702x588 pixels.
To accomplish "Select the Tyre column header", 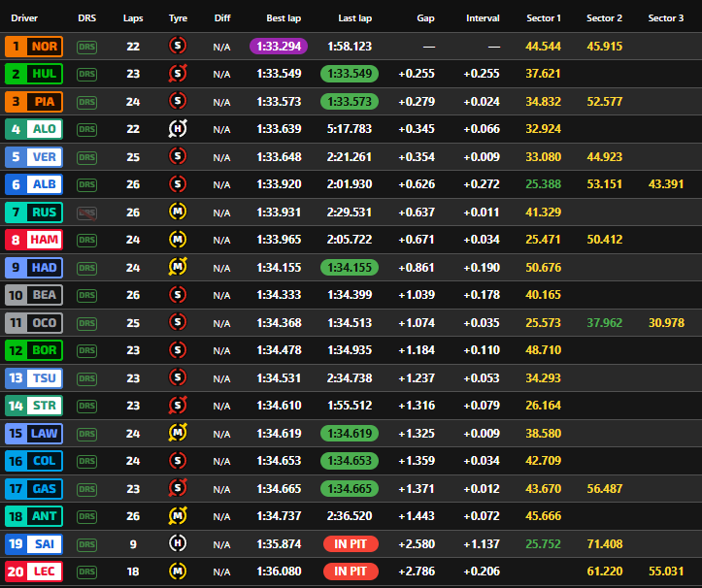I will [x=178, y=18].
